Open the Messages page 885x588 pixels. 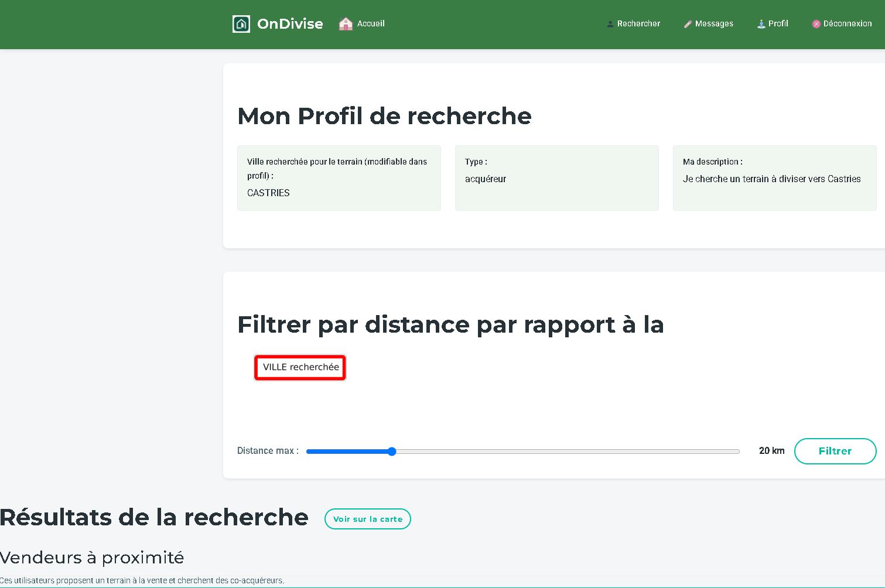point(714,24)
